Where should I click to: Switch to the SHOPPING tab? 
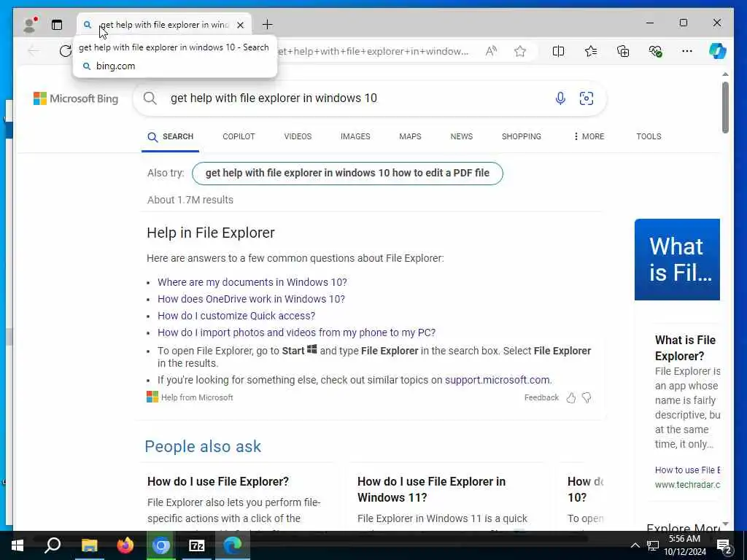tap(521, 136)
